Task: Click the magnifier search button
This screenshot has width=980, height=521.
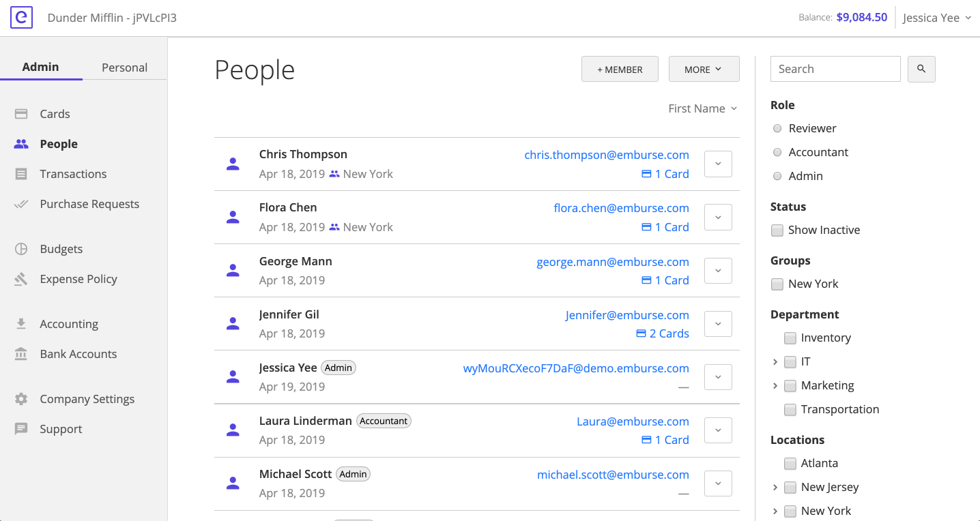Action: click(x=921, y=69)
